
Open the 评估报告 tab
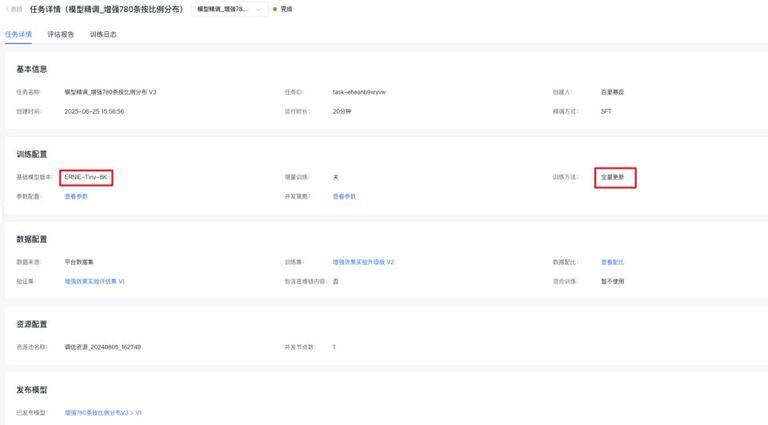[x=61, y=34]
